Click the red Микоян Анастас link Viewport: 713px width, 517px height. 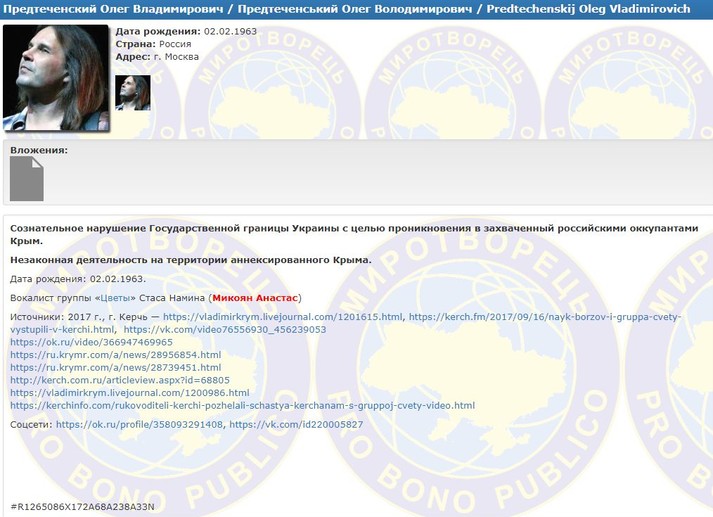point(255,298)
